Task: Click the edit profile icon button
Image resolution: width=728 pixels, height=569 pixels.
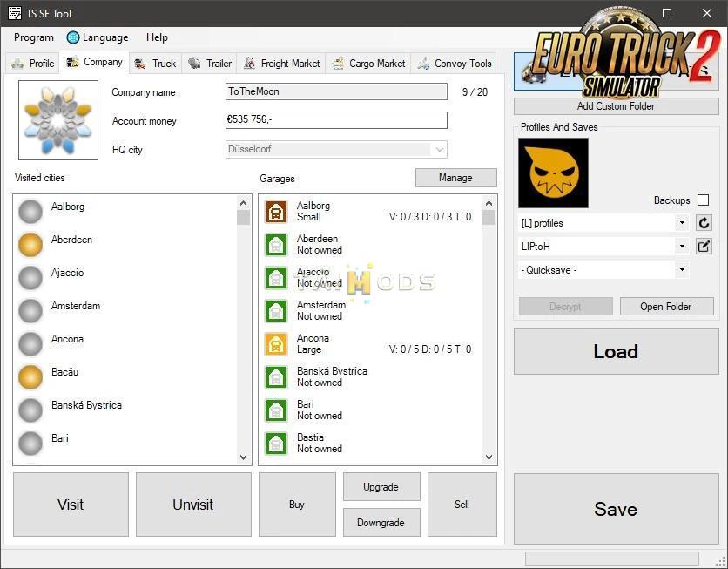Action: 704,247
